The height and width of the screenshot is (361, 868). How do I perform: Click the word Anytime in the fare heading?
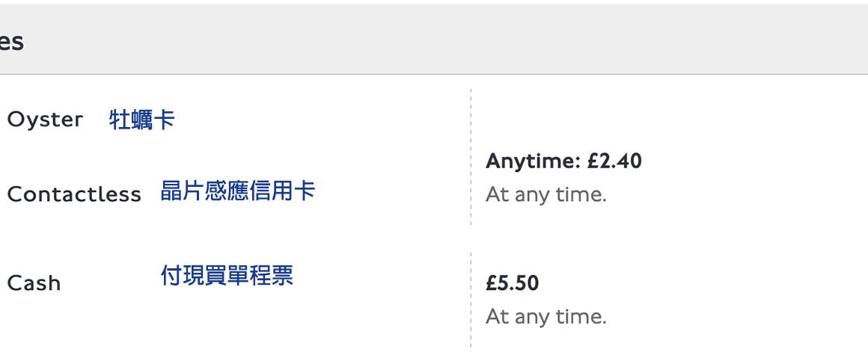click(532, 161)
